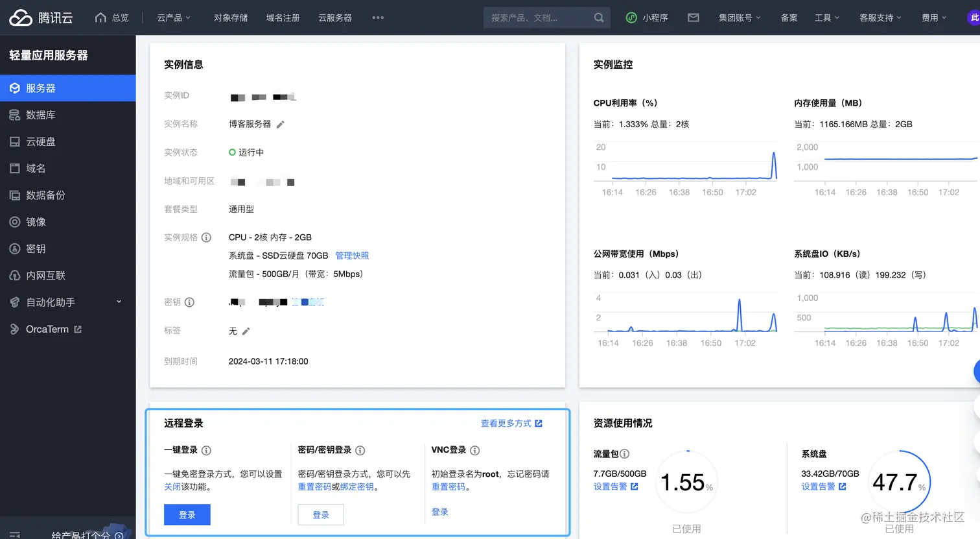
Task: Click the 服务器 sidebar icon
Action: [15, 88]
